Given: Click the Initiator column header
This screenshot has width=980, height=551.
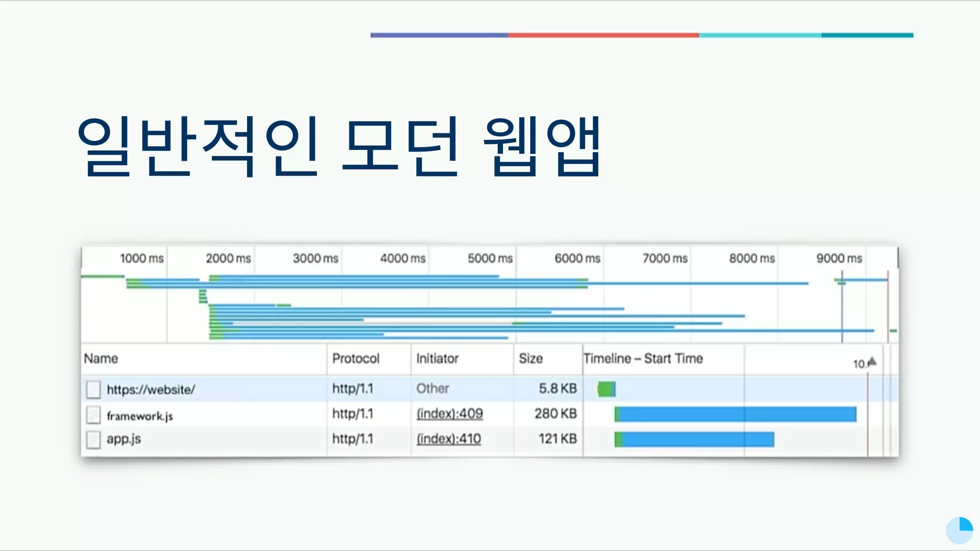Looking at the screenshot, I should pos(437,359).
